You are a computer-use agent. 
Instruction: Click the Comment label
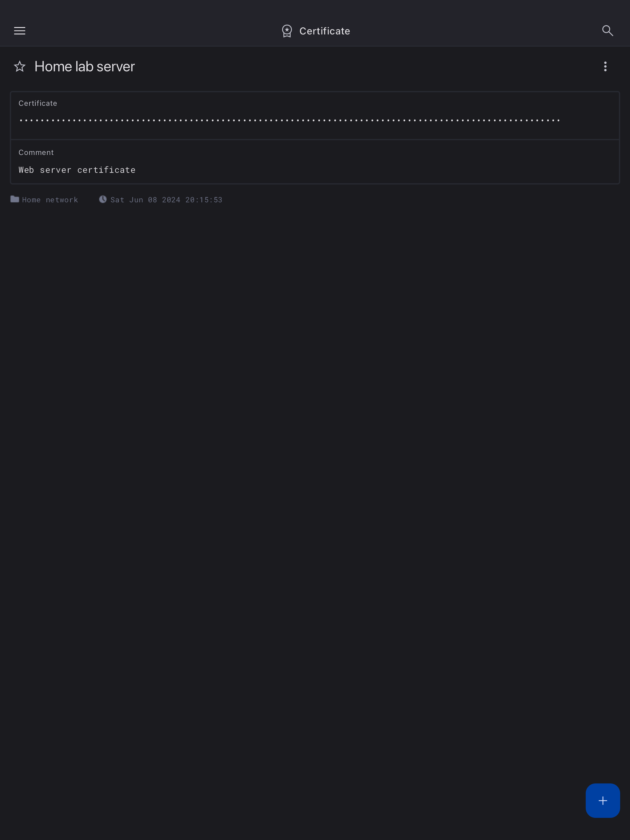36,152
